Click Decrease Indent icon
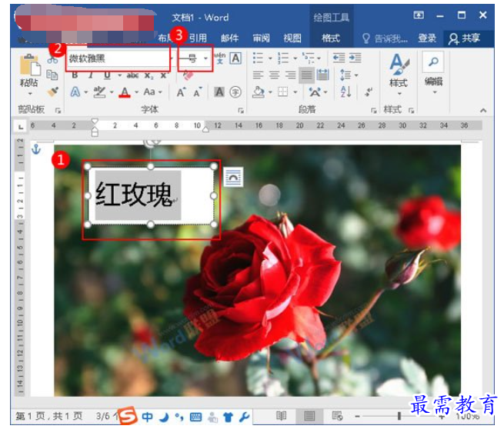The height and width of the screenshot is (429, 504). (339, 58)
